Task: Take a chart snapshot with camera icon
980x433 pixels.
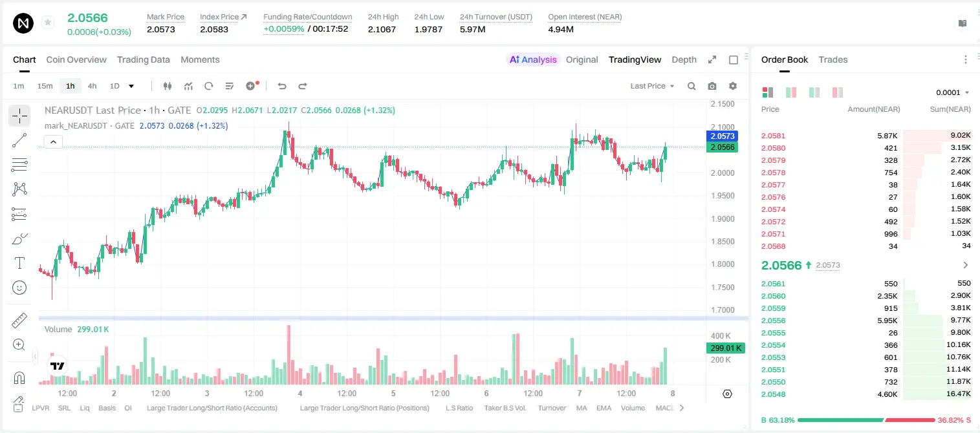Action: (x=712, y=86)
